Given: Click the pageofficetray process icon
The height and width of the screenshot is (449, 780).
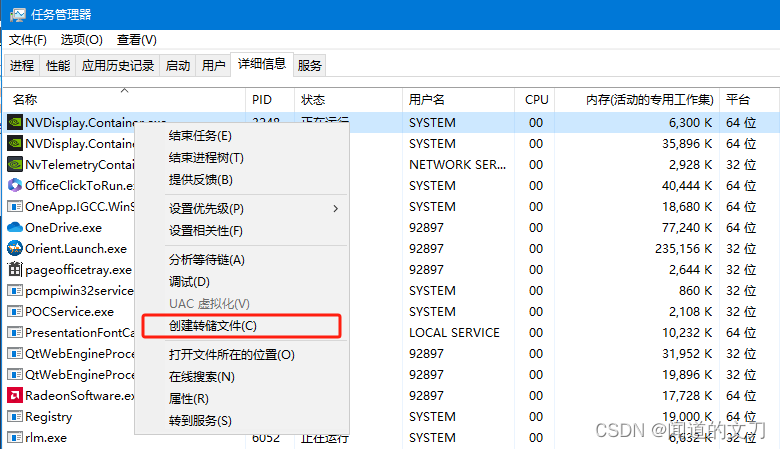Looking at the screenshot, I should point(15,269).
